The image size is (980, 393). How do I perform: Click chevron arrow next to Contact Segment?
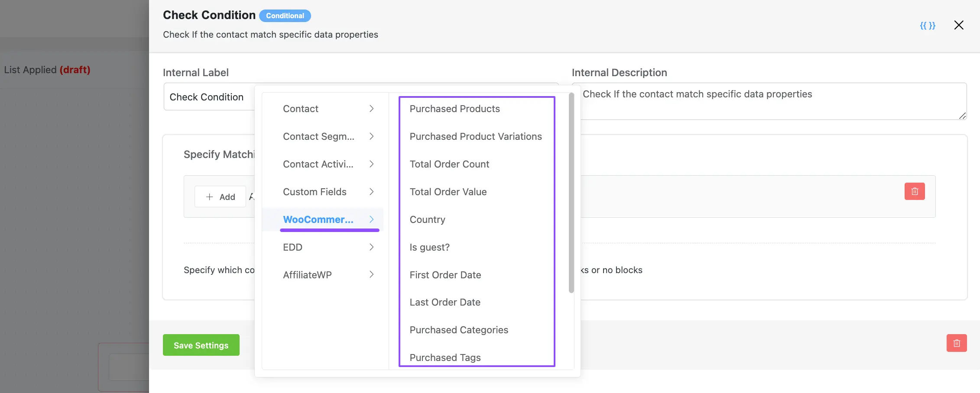coord(371,136)
